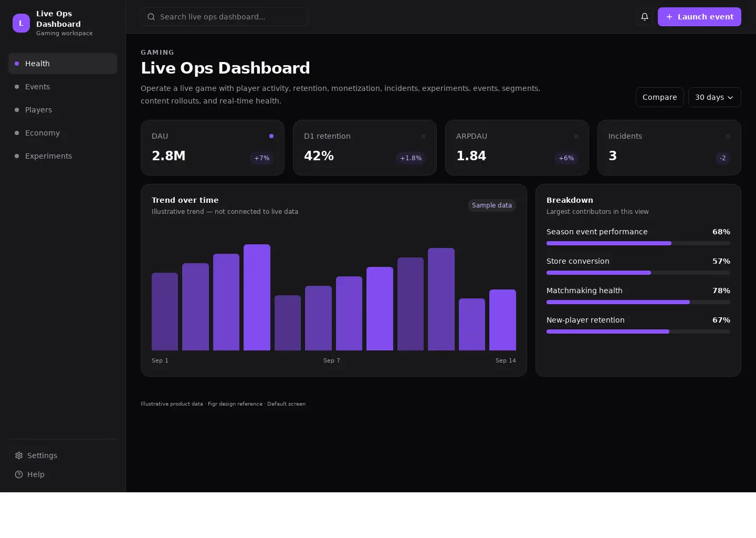The width and height of the screenshot is (756, 538).
Task: Select the ARPDAU metric card
Action: pyautogui.click(x=517, y=148)
